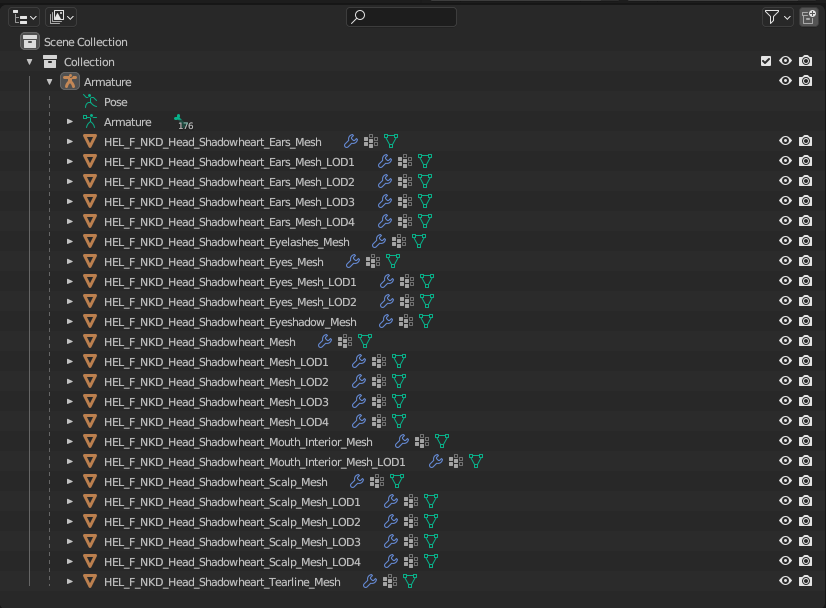Select HEL_F_NKD_Head_Shadowheart_Eyeshadow_Mesh

230,322
